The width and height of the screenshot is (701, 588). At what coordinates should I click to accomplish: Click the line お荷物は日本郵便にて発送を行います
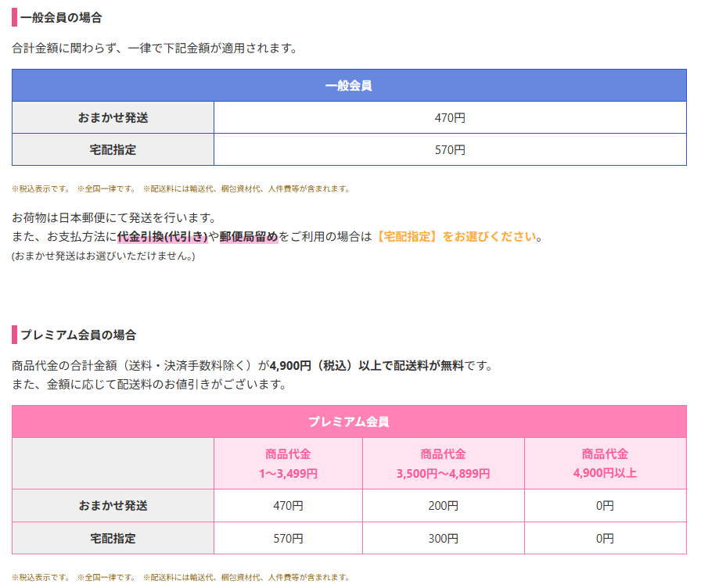coord(114,218)
